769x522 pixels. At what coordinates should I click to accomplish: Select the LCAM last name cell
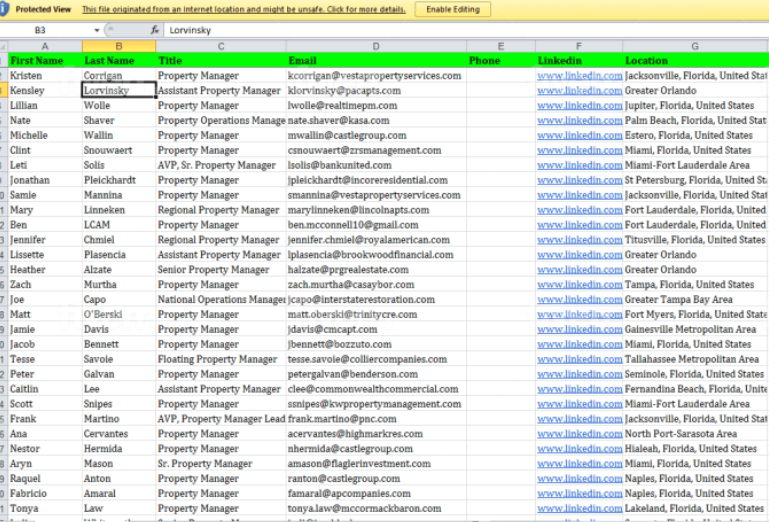119,225
